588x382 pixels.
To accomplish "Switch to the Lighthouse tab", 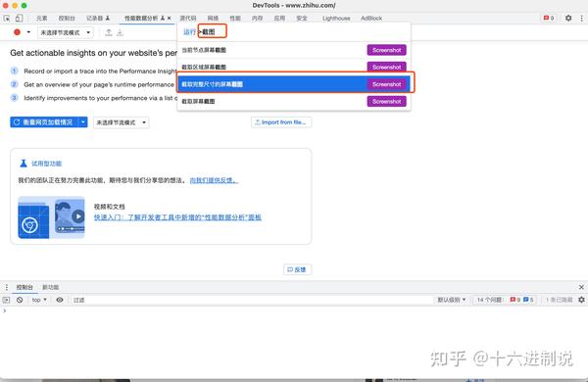I will 336,18.
